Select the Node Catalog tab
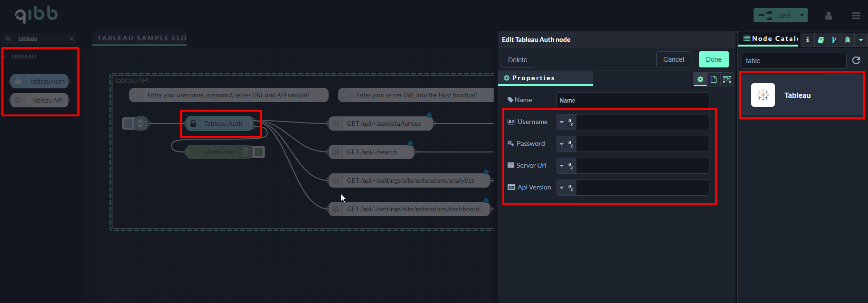The image size is (868, 303). pyautogui.click(x=770, y=39)
